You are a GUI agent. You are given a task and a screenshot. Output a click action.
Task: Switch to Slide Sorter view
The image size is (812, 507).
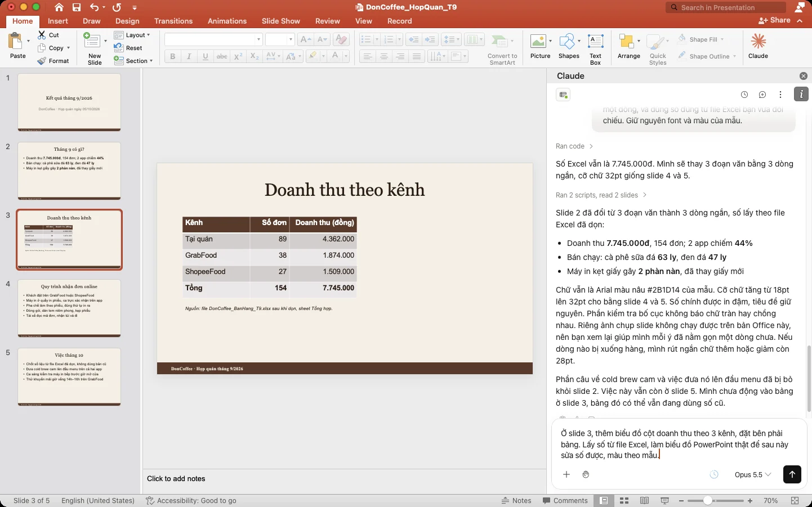tap(624, 501)
